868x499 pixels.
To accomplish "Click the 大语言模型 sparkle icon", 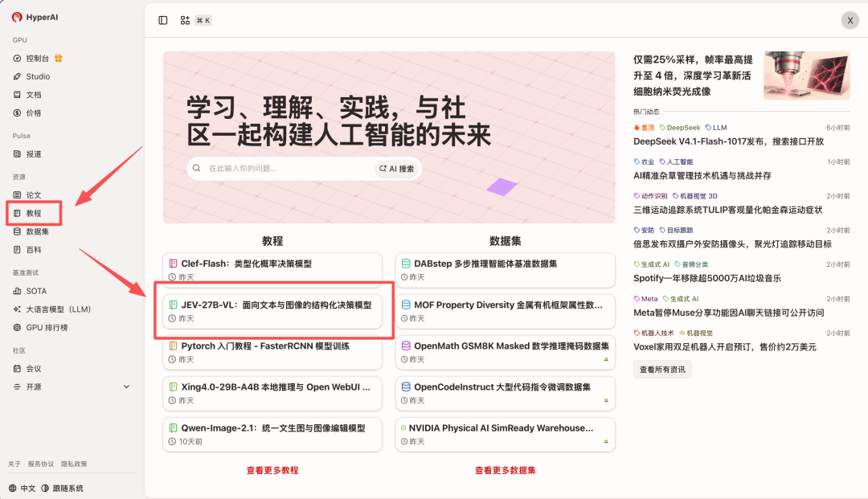I will point(17,309).
